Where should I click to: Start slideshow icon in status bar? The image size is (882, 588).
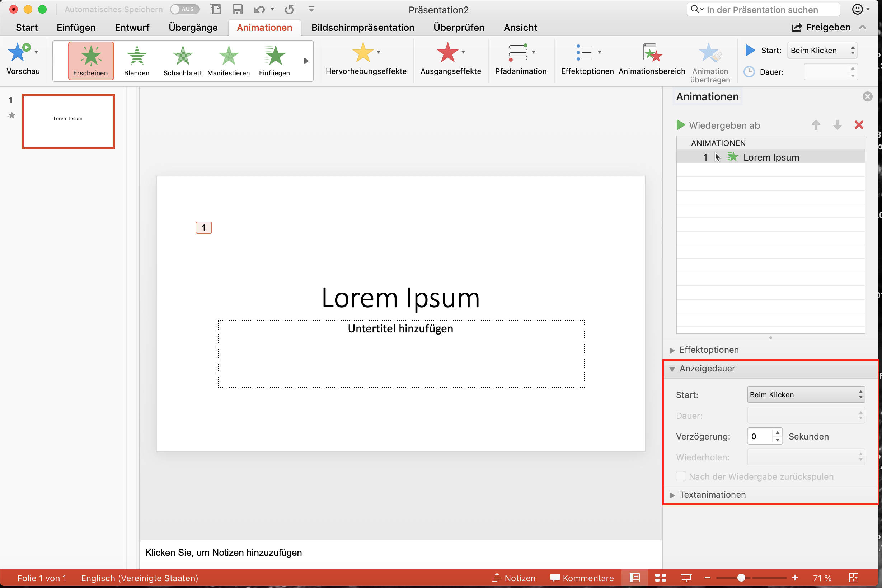[x=686, y=578]
